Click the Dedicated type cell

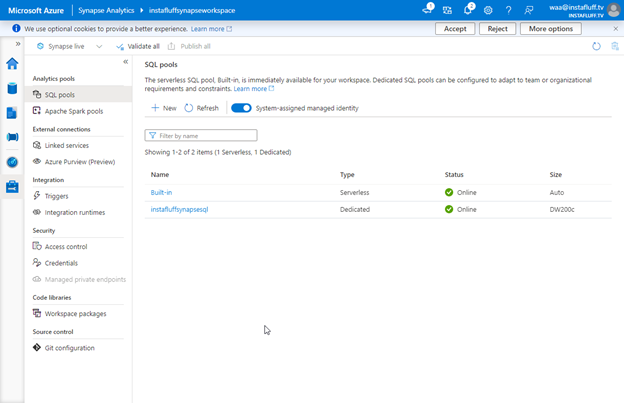point(355,209)
